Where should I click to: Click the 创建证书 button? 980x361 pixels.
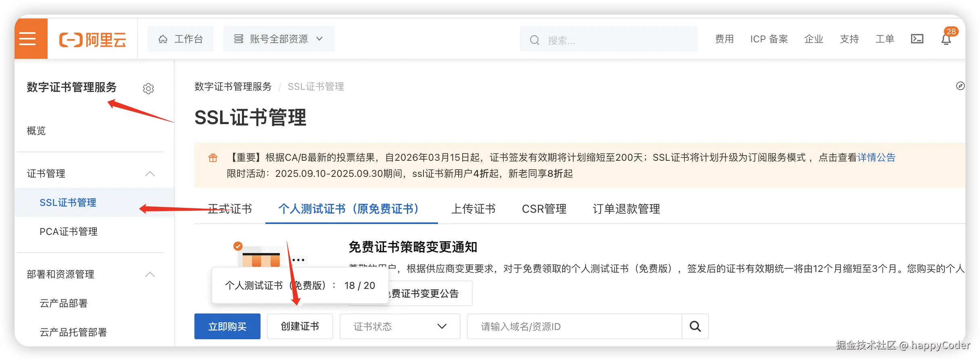300,326
